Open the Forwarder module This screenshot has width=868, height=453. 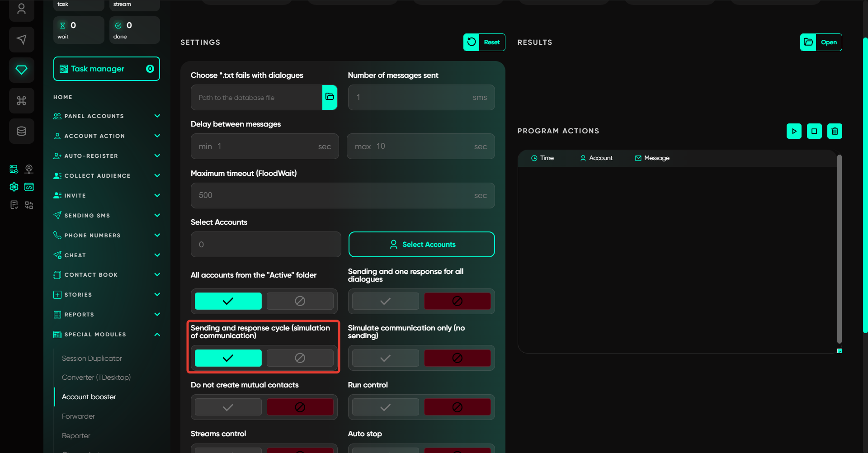click(x=78, y=416)
